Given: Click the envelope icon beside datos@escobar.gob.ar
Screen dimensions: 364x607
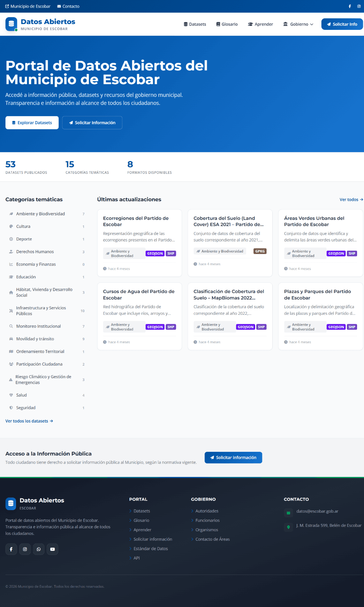Looking at the screenshot, I should coord(288,513).
